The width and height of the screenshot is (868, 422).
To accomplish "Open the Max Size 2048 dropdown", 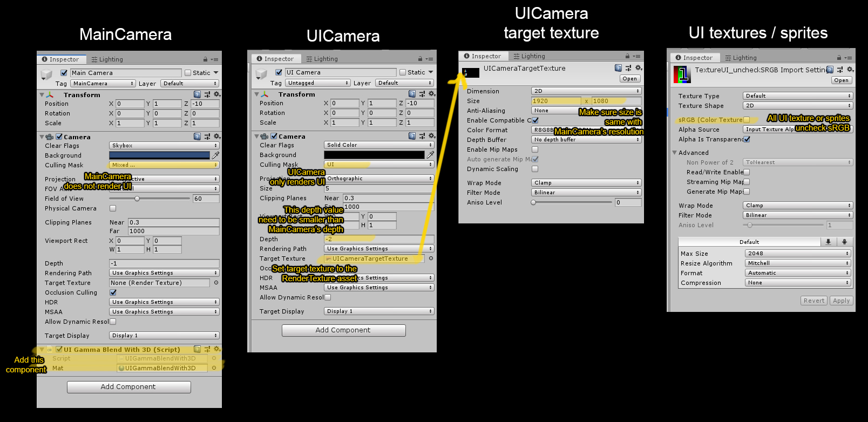I will click(x=798, y=254).
